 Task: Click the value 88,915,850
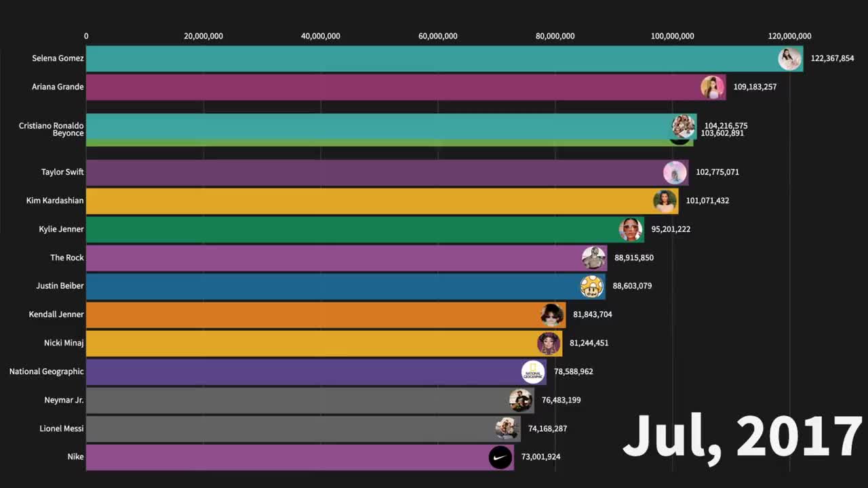pos(634,258)
